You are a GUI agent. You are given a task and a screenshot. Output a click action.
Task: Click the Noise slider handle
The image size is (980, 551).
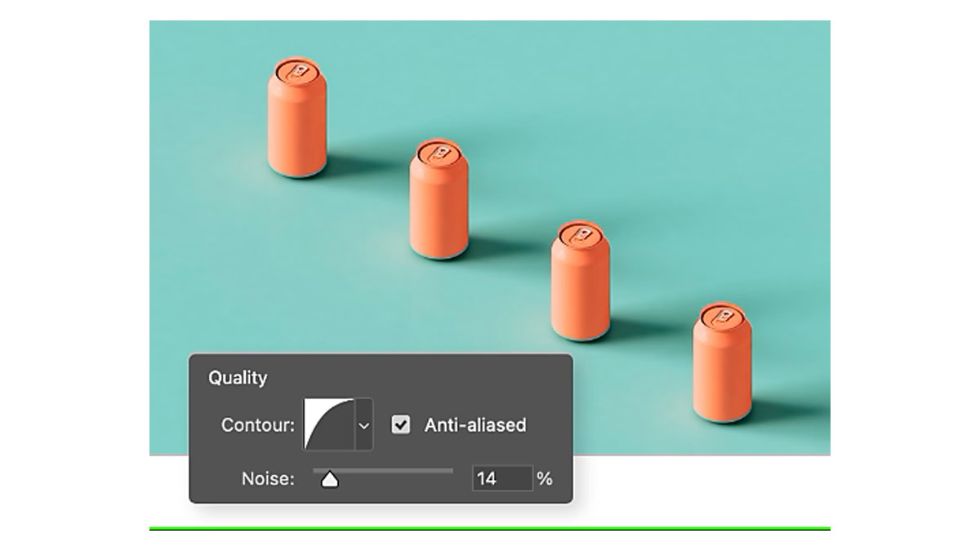(x=329, y=480)
